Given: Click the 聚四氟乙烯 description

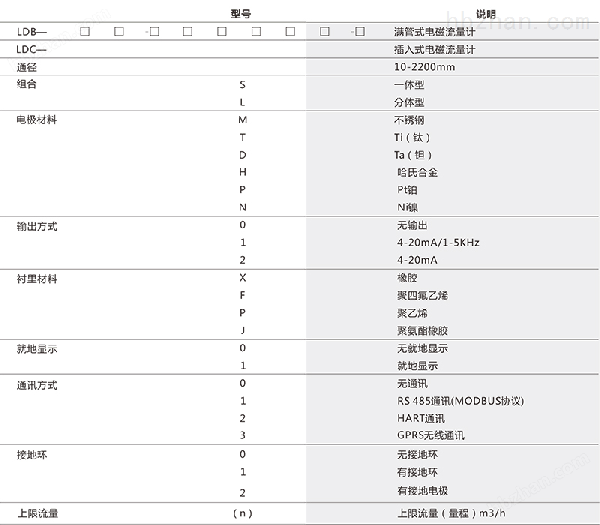Looking at the screenshot, I should [422, 295].
